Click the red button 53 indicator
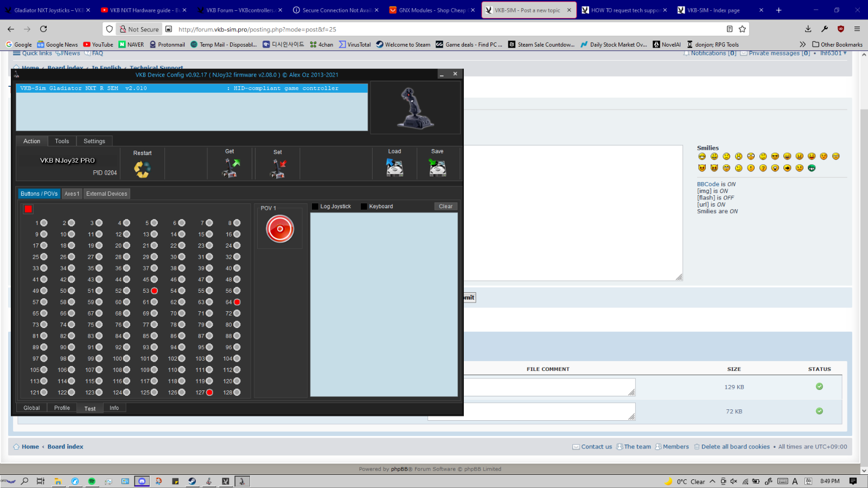868x488 pixels. click(154, 291)
